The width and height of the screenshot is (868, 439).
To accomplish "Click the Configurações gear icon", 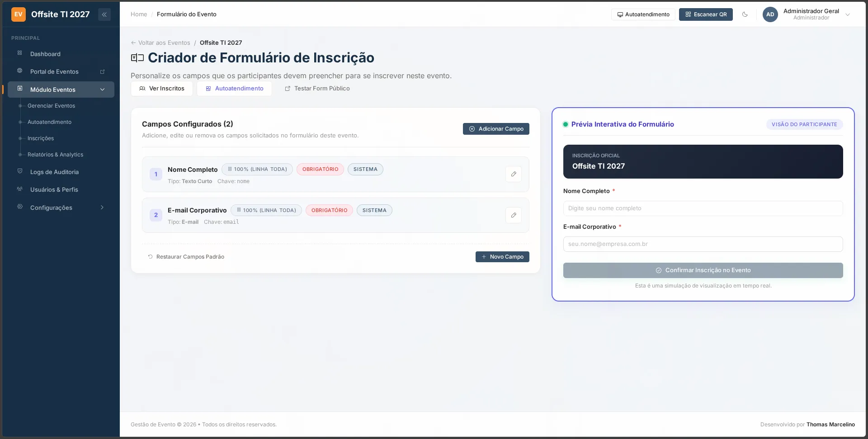I will point(20,207).
